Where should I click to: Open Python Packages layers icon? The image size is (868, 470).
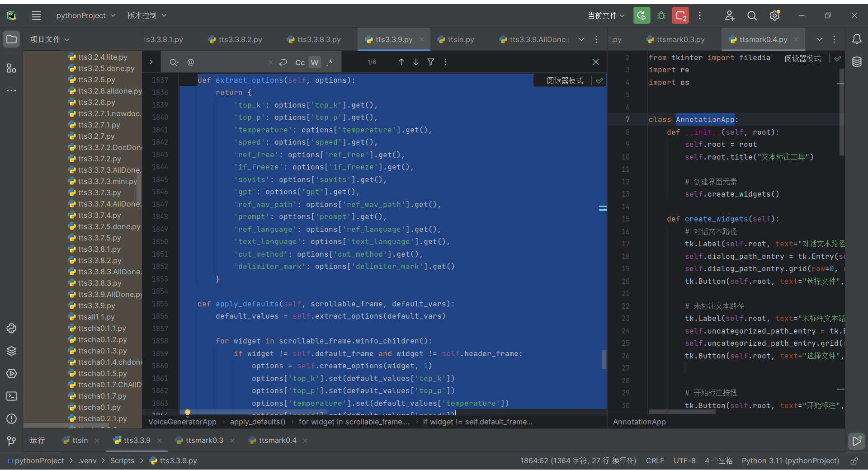[x=11, y=351]
